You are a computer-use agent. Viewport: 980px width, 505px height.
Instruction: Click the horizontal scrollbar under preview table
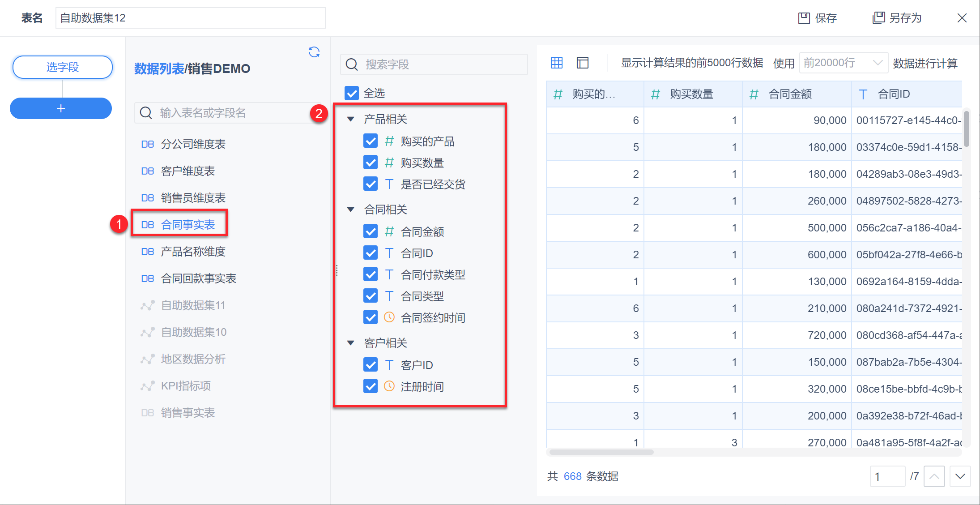pyautogui.click(x=601, y=452)
